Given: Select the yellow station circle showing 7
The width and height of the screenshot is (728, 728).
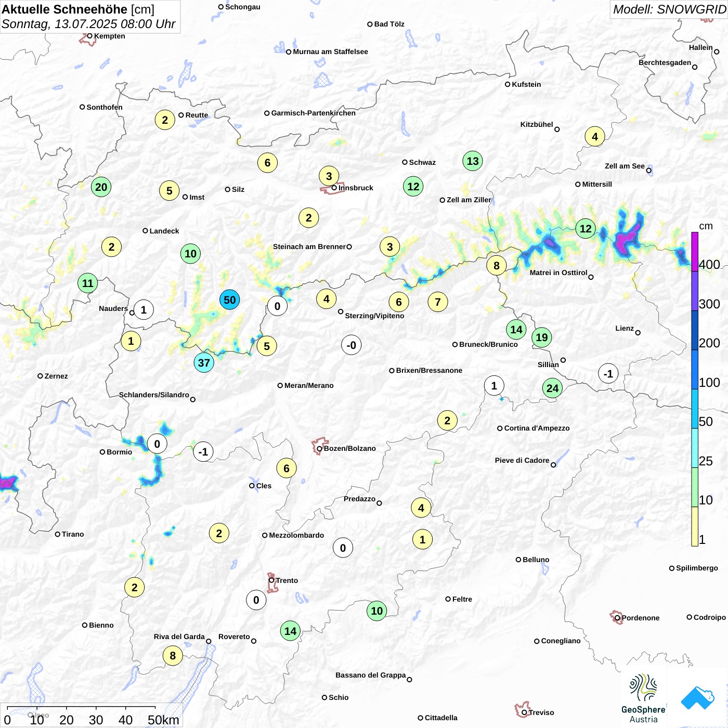Looking at the screenshot, I should coord(438,302).
